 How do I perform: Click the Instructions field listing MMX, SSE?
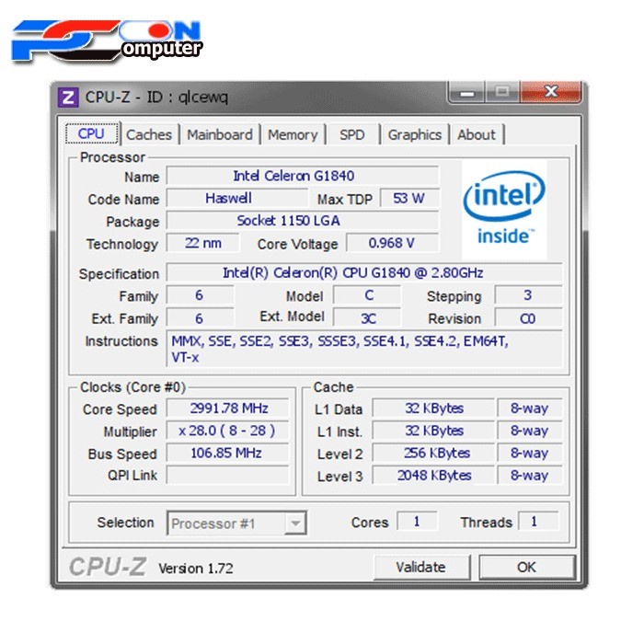tap(364, 349)
